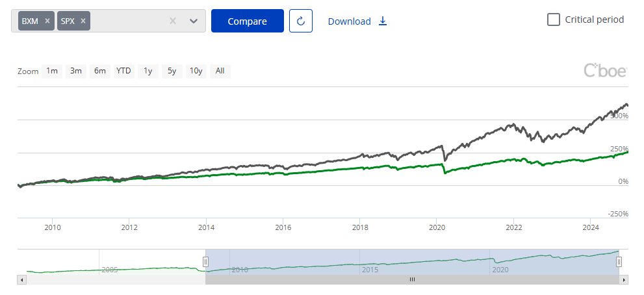This screenshot has height=295, width=644.
Task: Set zoom to 1m
Action: pyautogui.click(x=52, y=71)
